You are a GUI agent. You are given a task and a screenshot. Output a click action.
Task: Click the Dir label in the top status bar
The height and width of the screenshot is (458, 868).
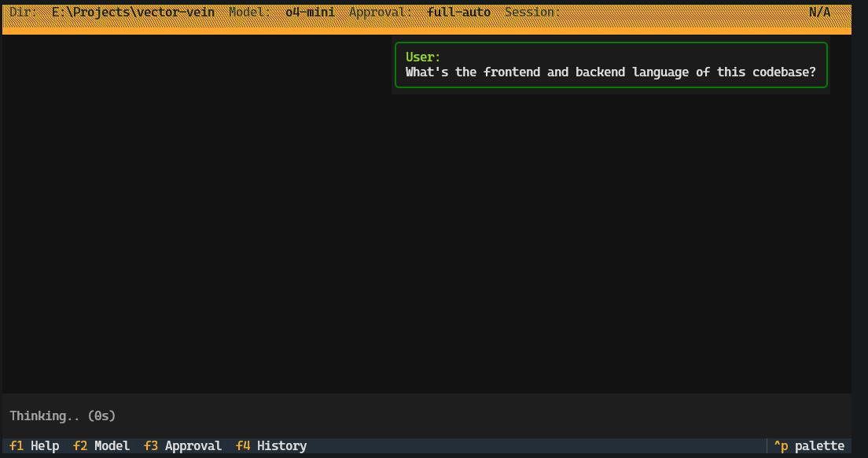coord(20,11)
